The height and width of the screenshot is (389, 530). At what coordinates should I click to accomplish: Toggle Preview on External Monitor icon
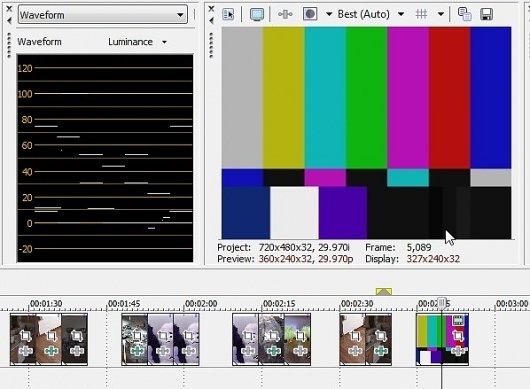coord(257,15)
